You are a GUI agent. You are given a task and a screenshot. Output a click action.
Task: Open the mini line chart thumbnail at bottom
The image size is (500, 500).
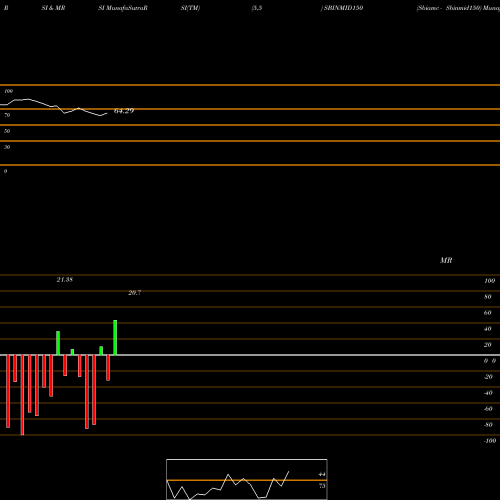tap(247, 479)
